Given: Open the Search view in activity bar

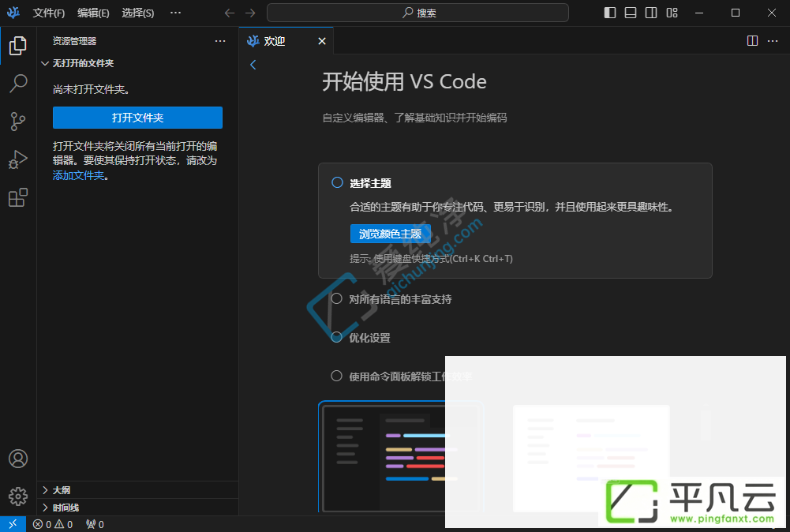Looking at the screenshot, I should [17, 83].
